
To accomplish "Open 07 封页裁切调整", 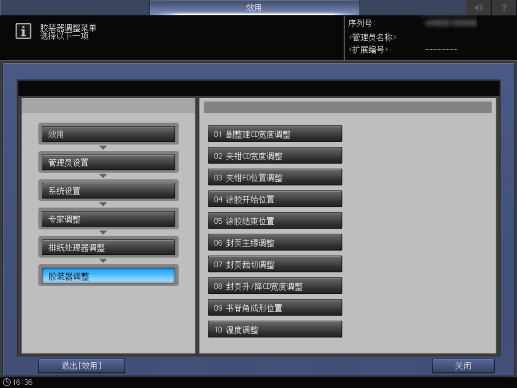I will point(275,264).
